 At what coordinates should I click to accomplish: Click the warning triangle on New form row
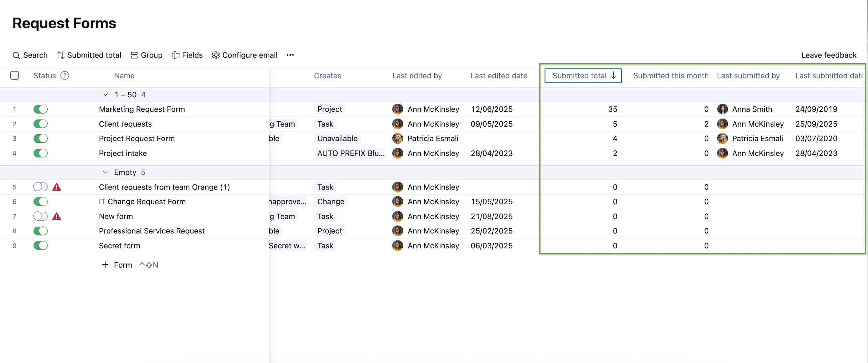[x=57, y=216]
